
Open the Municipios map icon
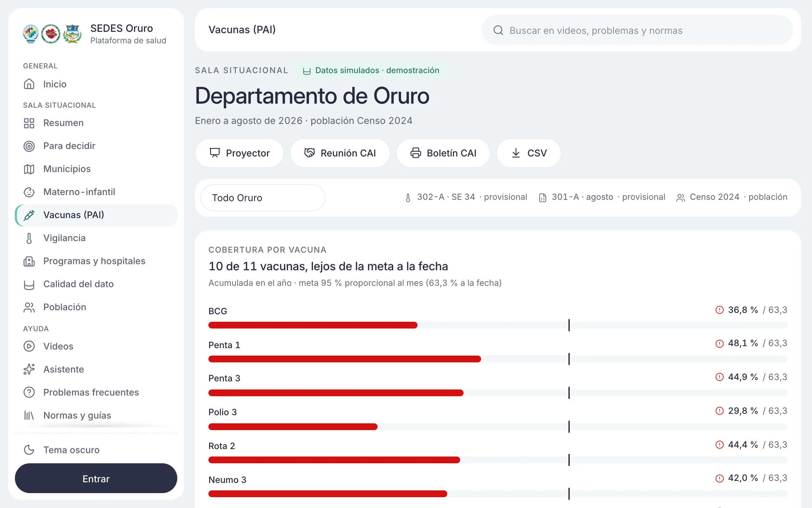29,169
